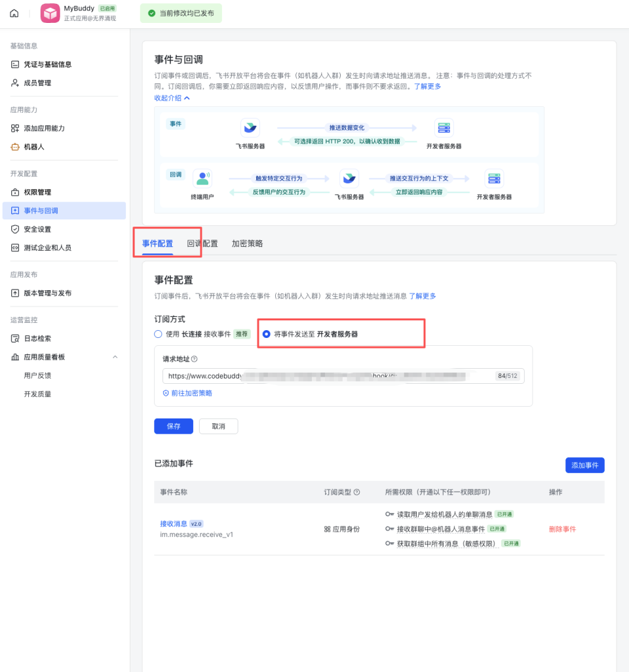Click the home icon in the top-left corner

(x=14, y=13)
